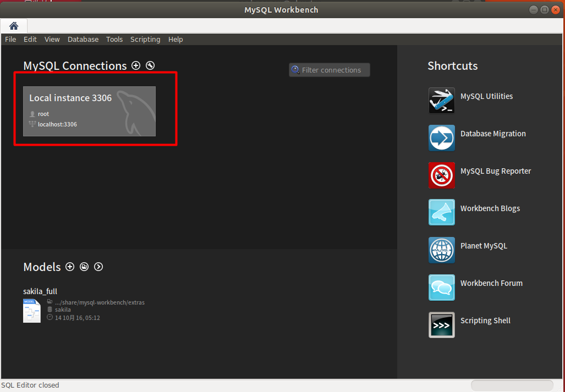The image size is (565, 392).
Task: Click the root user text on the connection tile
Action: tap(43, 114)
